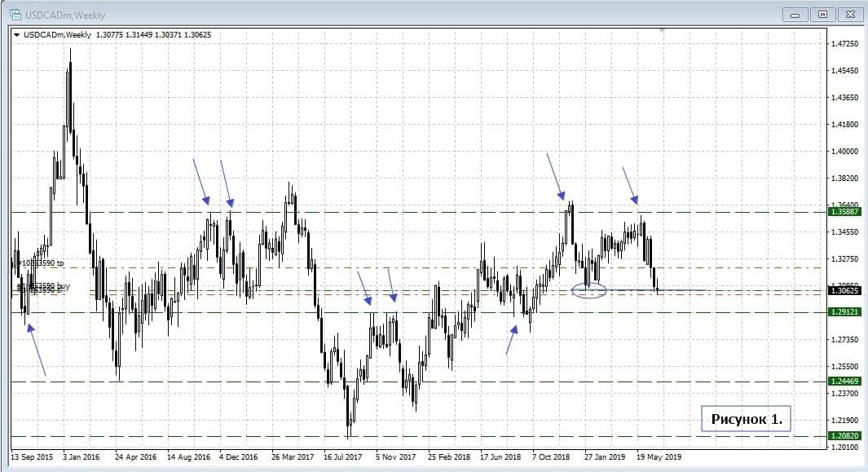Select the 1.29121 price level label
868x472 pixels.
(x=844, y=312)
